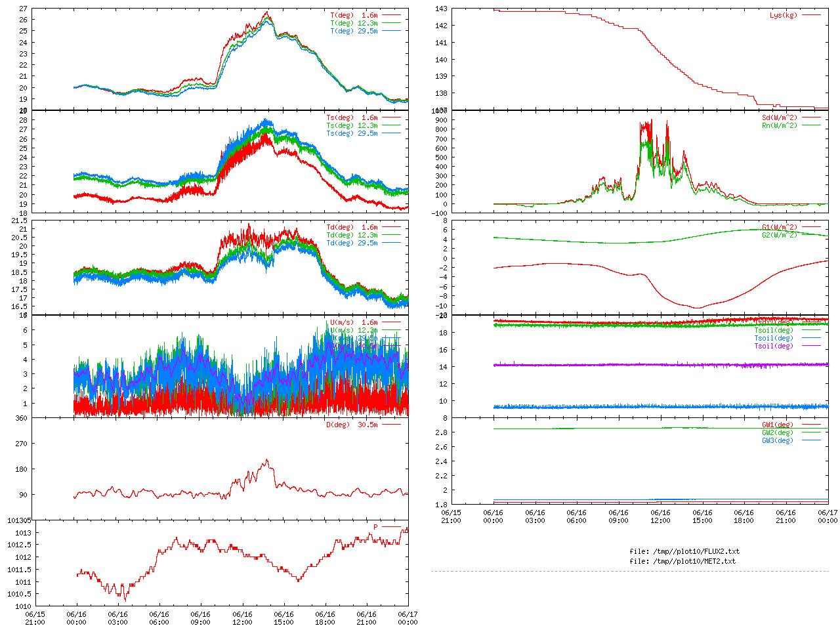Click the '21.5' tick on Td axis
840x630 pixels.
coord(20,221)
